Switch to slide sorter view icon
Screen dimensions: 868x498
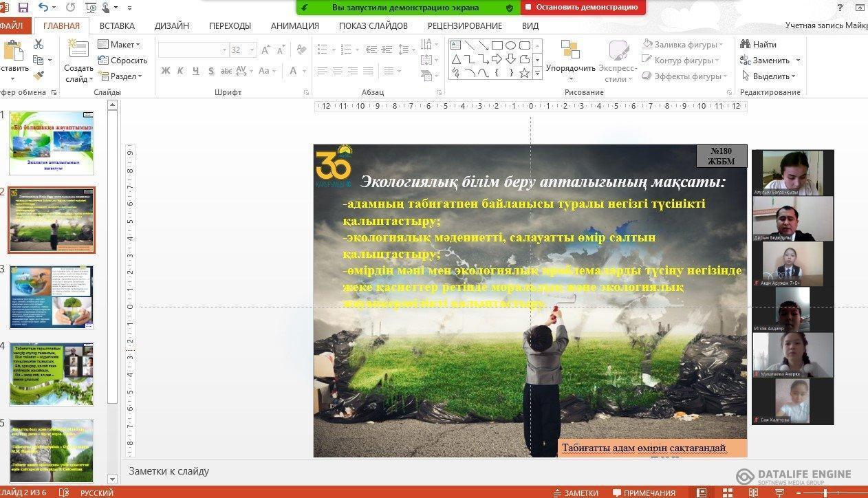pyautogui.click(x=728, y=492)
